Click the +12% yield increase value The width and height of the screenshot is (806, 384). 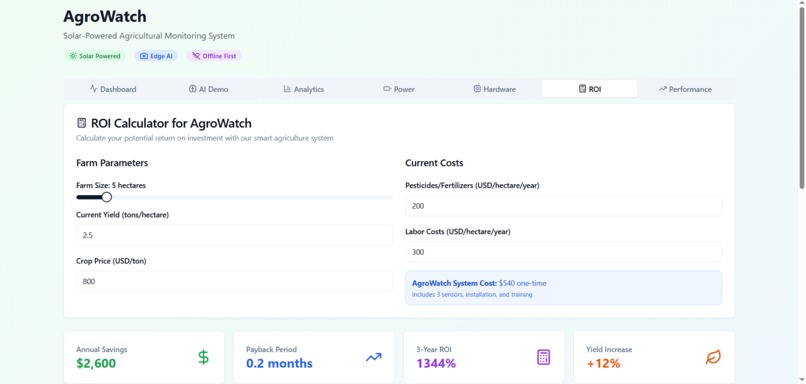click(603, 363)
